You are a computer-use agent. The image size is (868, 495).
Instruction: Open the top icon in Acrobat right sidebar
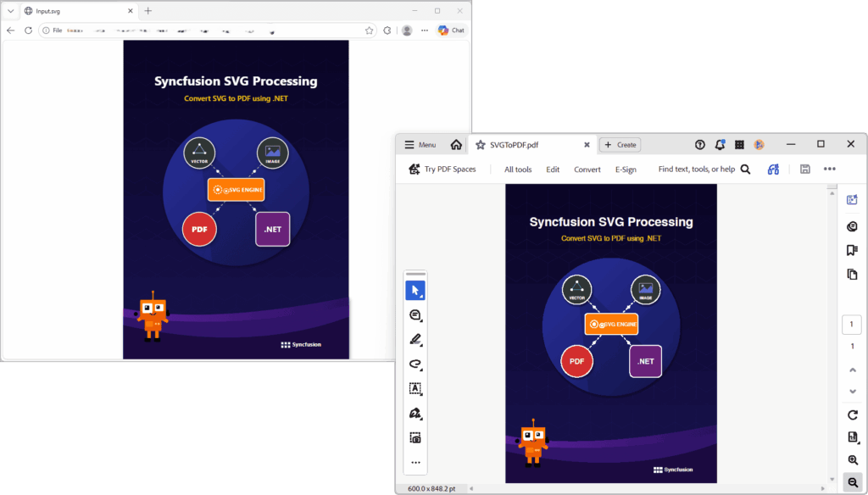click(853, 199)
